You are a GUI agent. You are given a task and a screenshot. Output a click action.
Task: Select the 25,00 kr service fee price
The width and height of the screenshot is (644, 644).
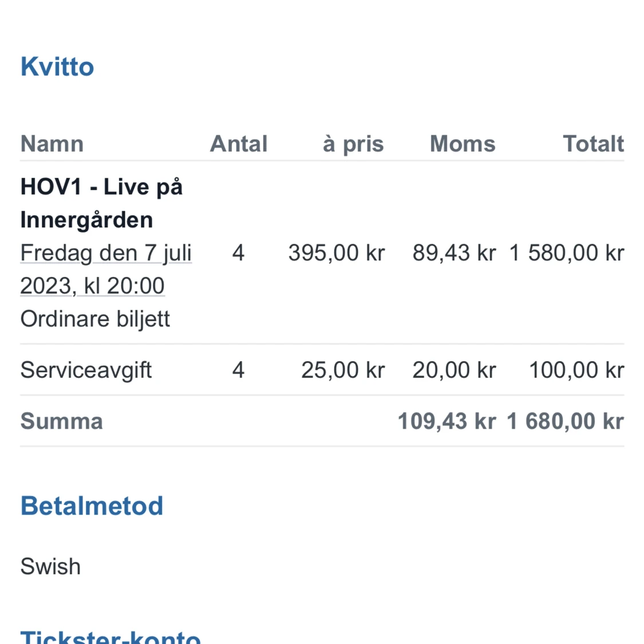point(343,370)
